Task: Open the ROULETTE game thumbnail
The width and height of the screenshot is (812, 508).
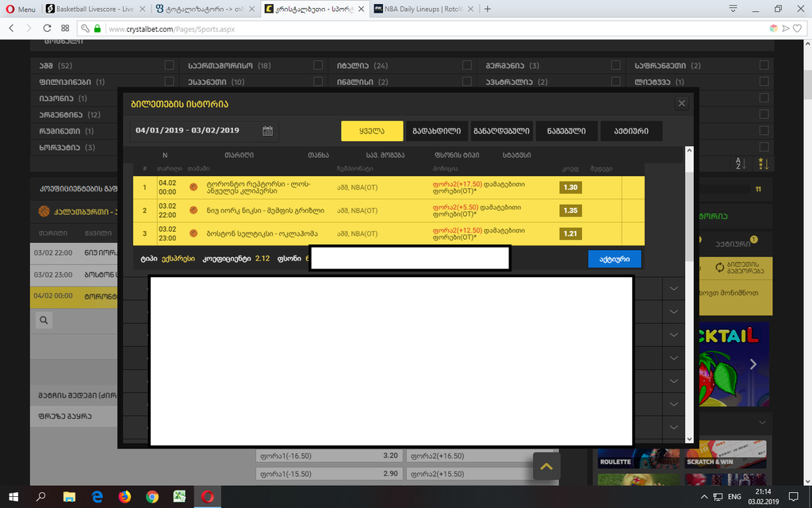Action: [x=638, y=456]
